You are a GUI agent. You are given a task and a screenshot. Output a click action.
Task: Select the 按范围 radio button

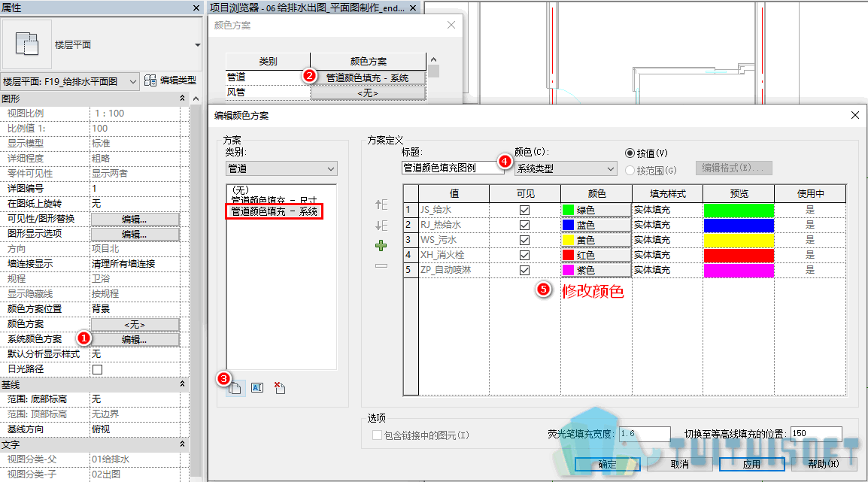(x=630, y=171)
